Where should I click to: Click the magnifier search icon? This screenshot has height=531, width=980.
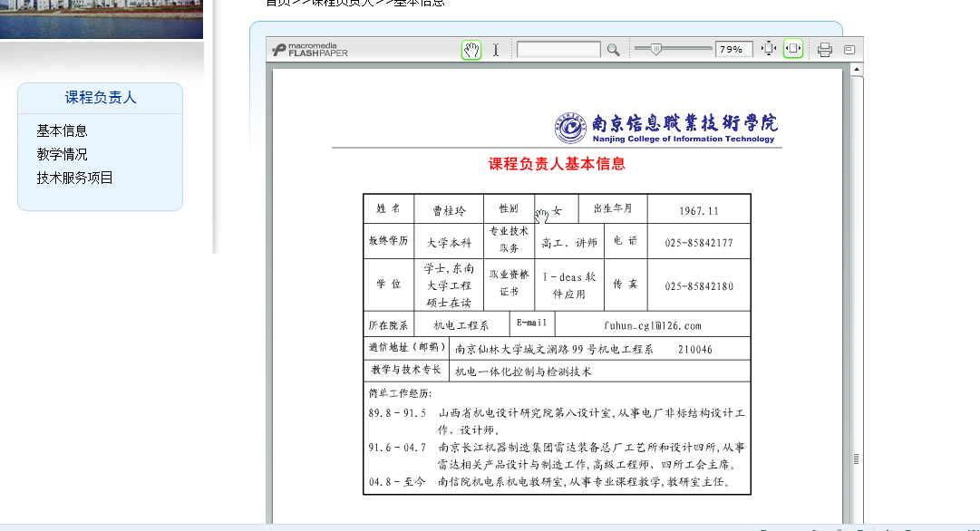pyautogui.click(x=613, y=50)
